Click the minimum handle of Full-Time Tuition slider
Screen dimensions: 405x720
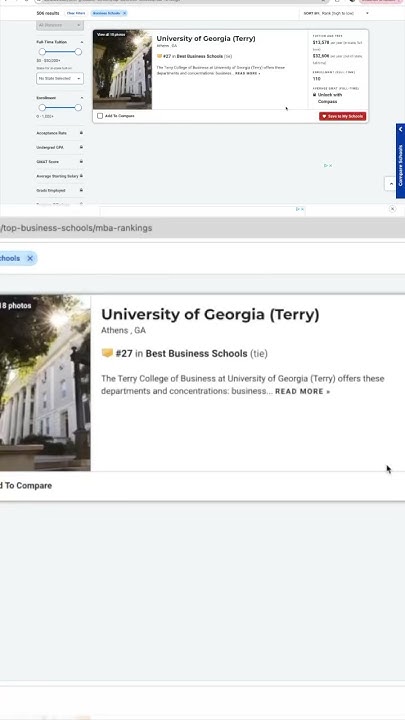[42, 52]
